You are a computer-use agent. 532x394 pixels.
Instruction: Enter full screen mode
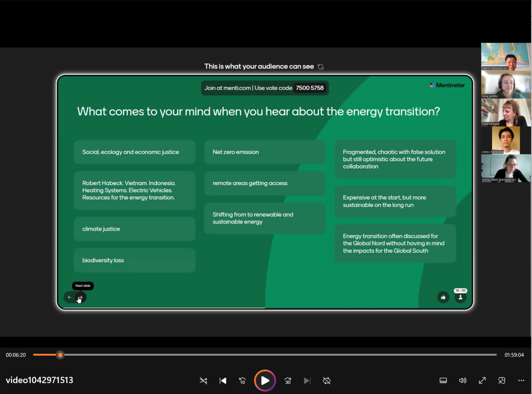(482, 381)
